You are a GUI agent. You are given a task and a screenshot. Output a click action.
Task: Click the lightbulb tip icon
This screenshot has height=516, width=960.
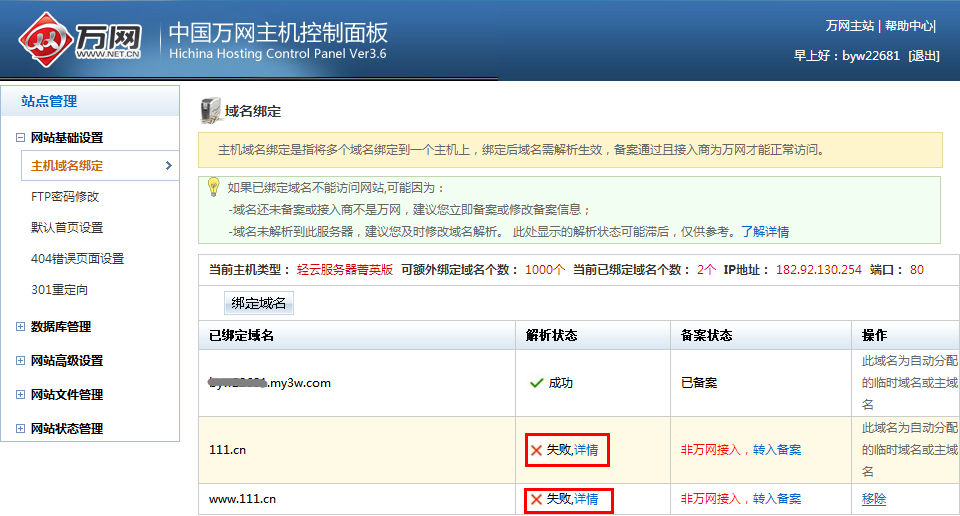coord(213,187)
